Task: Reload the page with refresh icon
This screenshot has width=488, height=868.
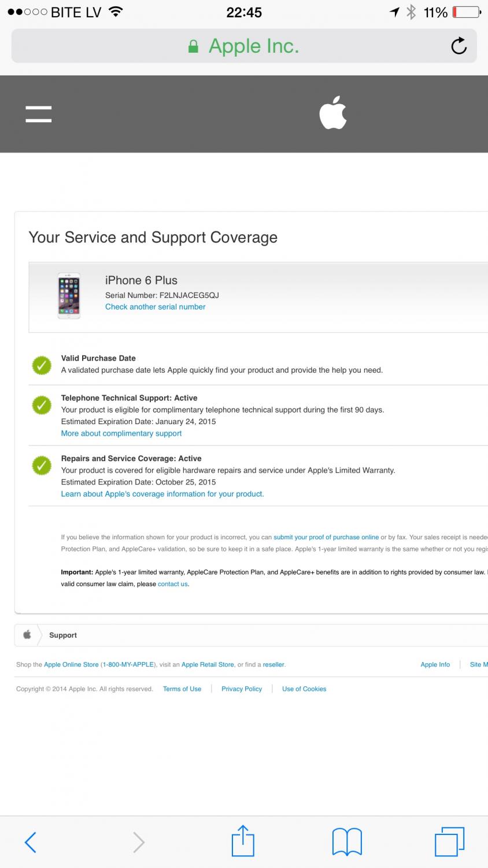Action: click(459, 46)
